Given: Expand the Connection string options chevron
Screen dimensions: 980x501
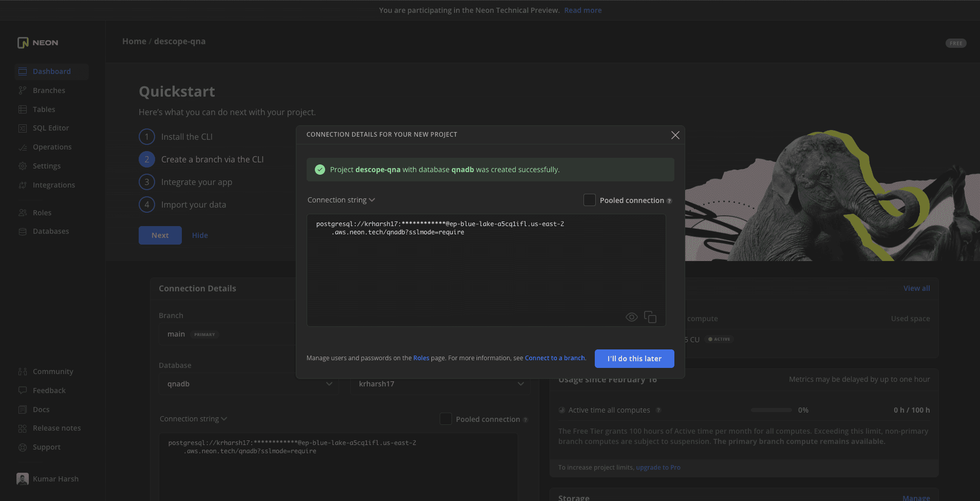Looking at the screenshot, I should point(372,199).
